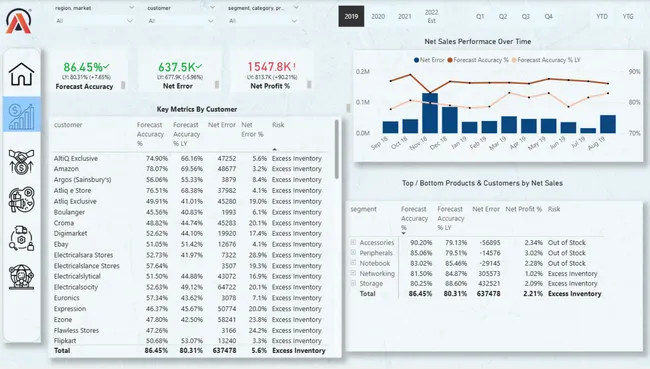Switch to the 2020 year tab
This screenshot has width=650, height=369.
click(x=378, y=17)
